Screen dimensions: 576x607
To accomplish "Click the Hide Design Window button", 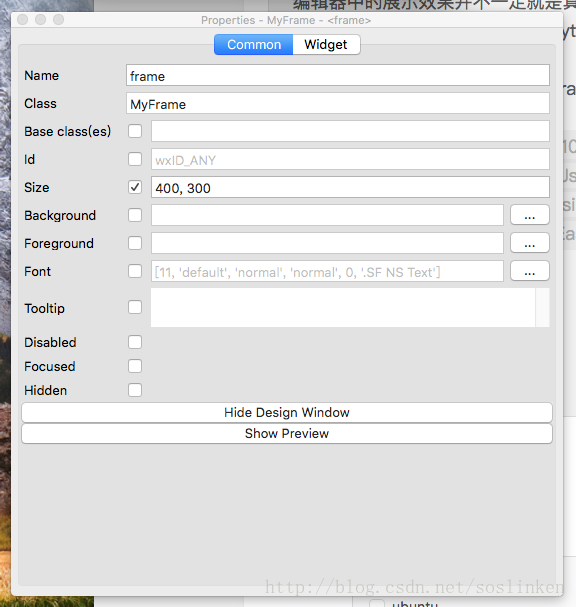I will 287,413.
